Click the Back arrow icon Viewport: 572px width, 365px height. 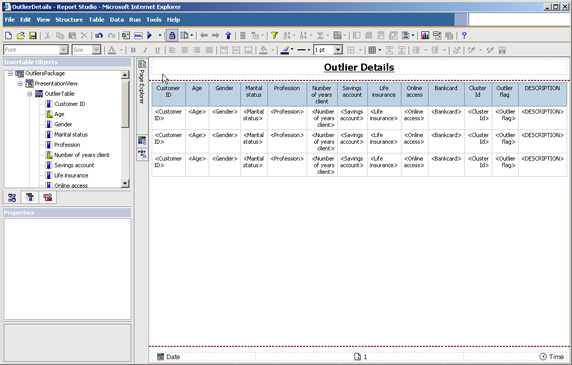tap(204, 35)
